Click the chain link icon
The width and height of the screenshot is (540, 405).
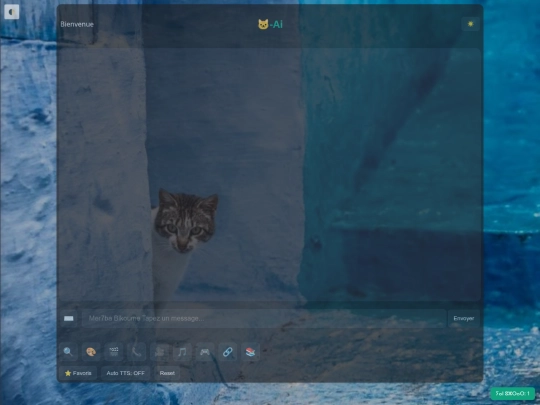pyautogui.click(x=227, y=352)
